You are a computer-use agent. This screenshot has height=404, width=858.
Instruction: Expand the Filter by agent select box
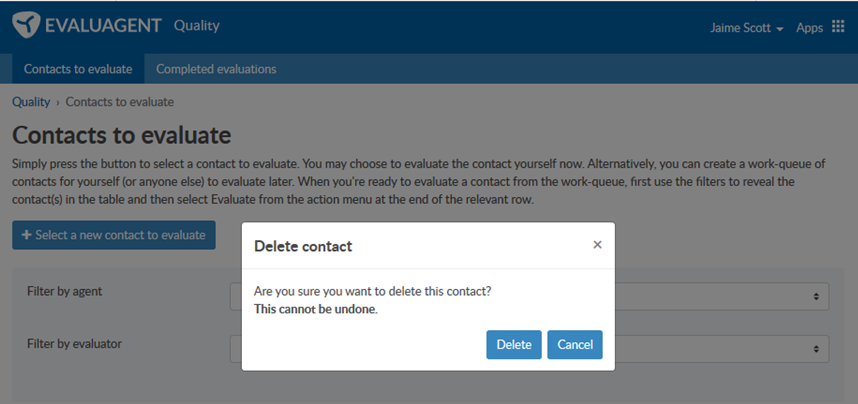(529, 296)
